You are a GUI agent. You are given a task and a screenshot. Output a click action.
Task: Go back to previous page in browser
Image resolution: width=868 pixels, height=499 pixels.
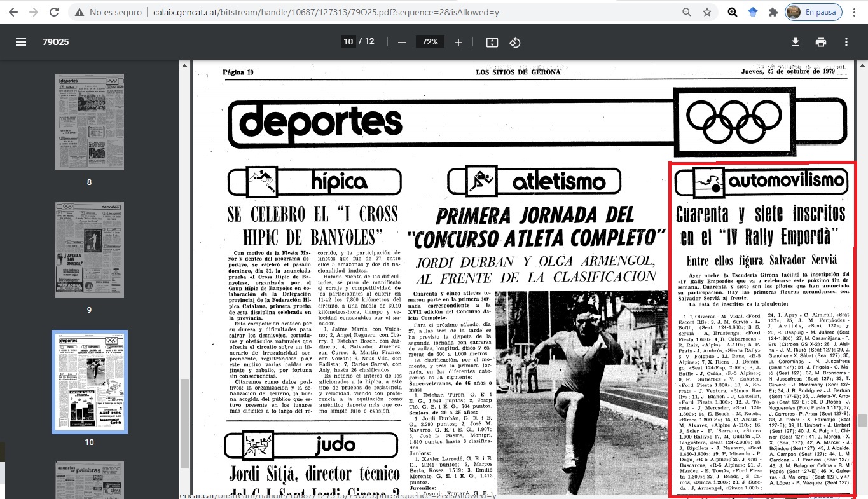point(15,12)
